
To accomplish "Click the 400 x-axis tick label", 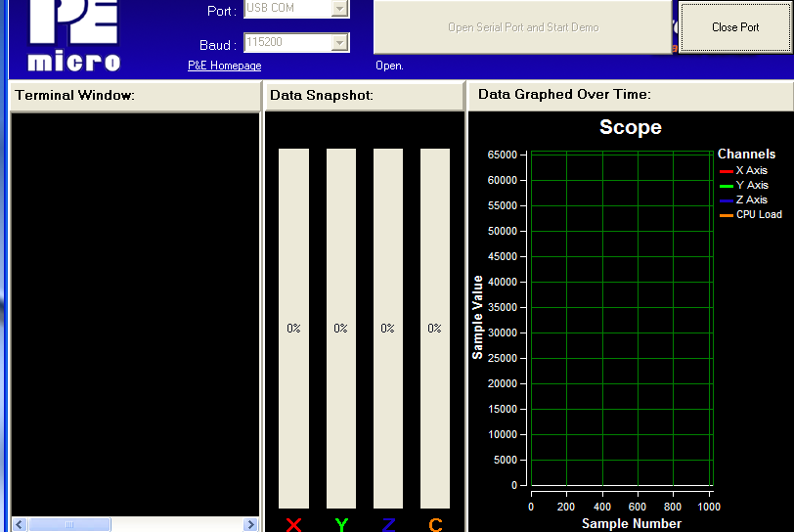I will coord(602,508).
